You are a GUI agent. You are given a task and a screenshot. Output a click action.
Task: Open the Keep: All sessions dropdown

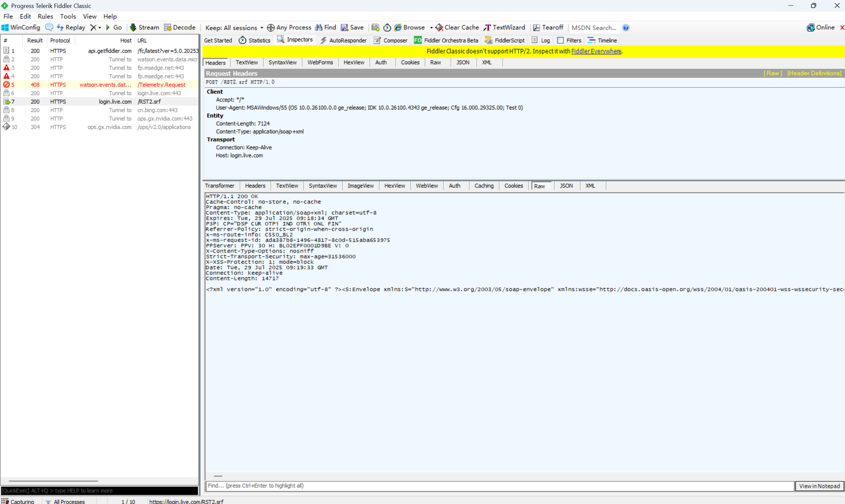pyautogui.click(x=234, y=28)
